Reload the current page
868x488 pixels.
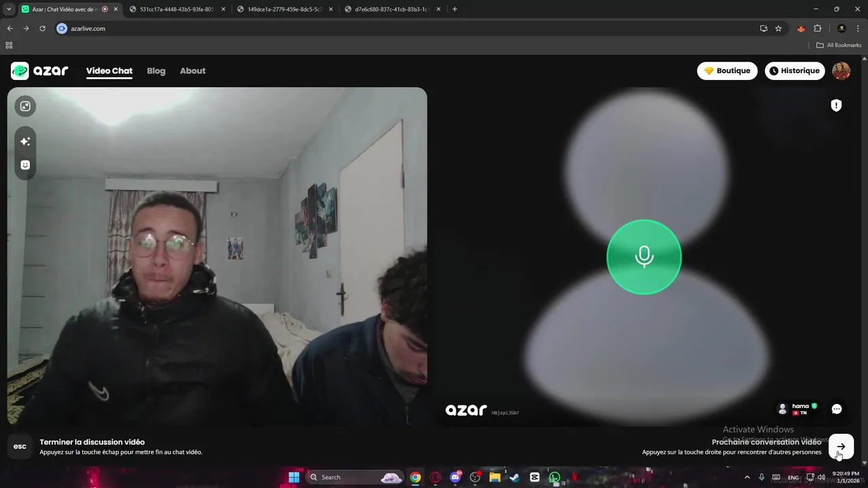tap(42, 28)
